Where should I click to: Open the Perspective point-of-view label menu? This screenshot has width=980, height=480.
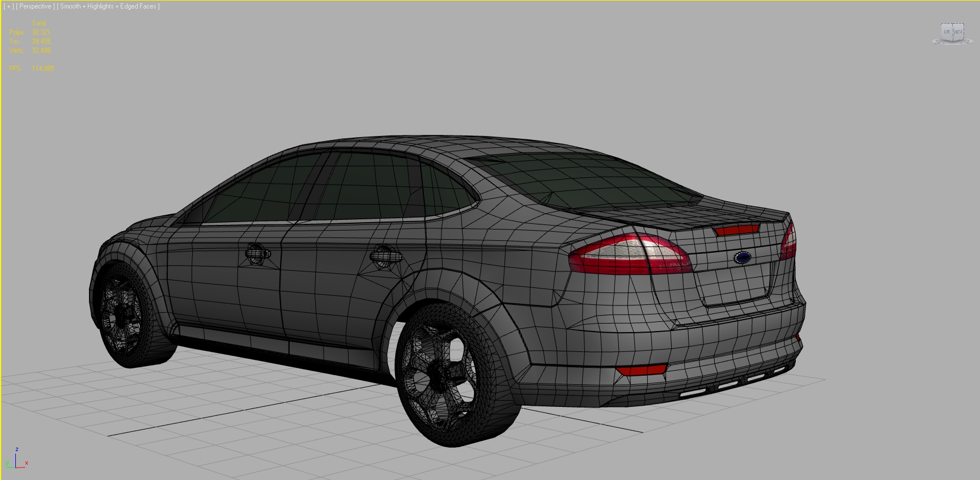35,6
